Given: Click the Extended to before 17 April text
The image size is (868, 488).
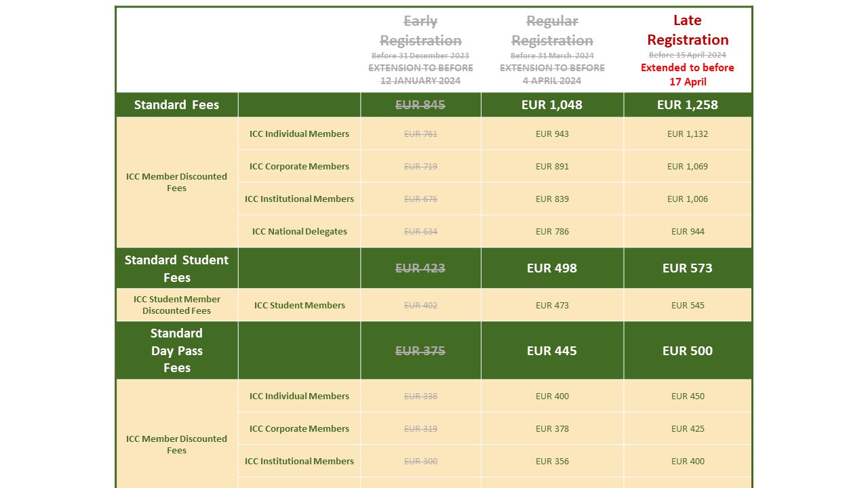Looking at the screenshot, I should click(x=687, y=74).
